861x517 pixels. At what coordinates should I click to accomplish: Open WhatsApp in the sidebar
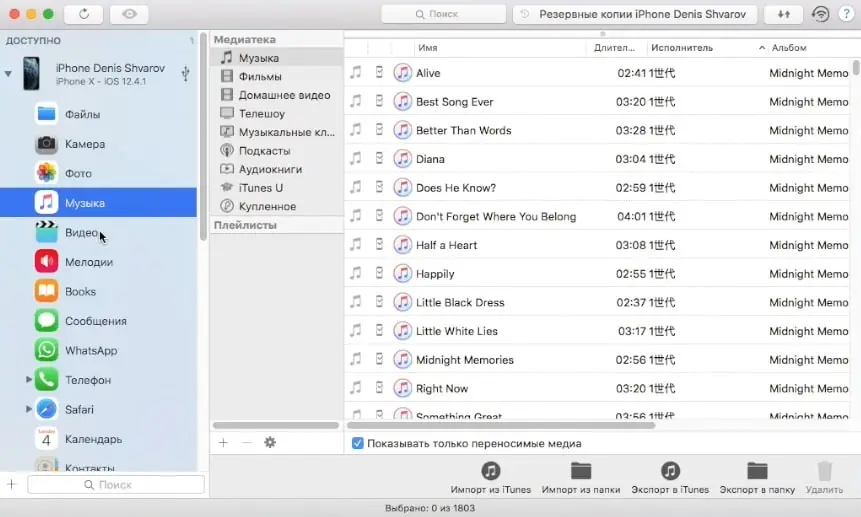pyautogui.click(x=98, y=350)
